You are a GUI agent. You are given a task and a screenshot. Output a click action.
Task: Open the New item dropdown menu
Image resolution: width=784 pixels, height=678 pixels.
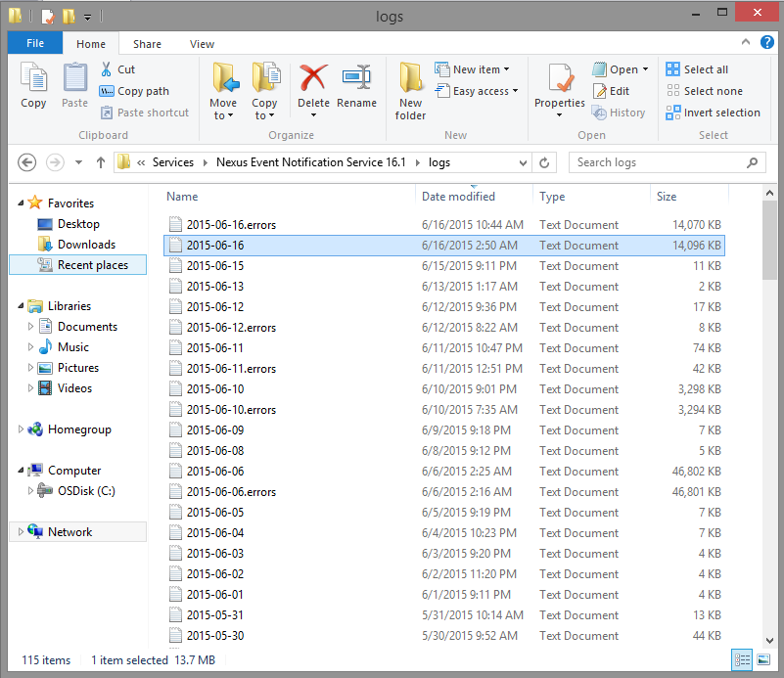click(x=477, y=68)
